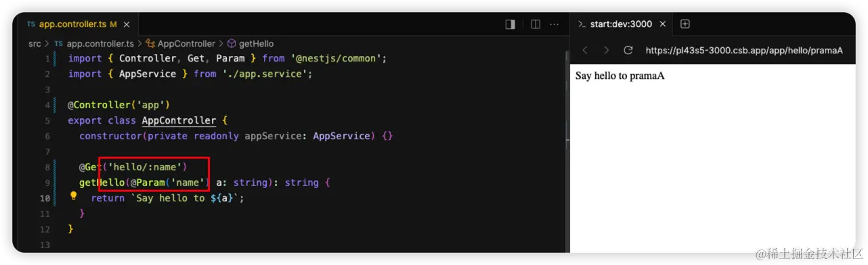
Task: Click the './app.service' import path
Action: click(264, 74)
